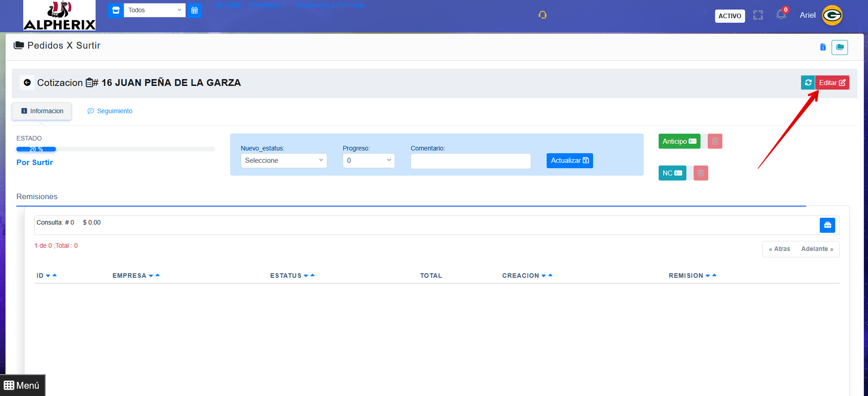Screen dimensions: 868x396
Task: Click the refresh icon next to Editar
Action: pos(808,82)
